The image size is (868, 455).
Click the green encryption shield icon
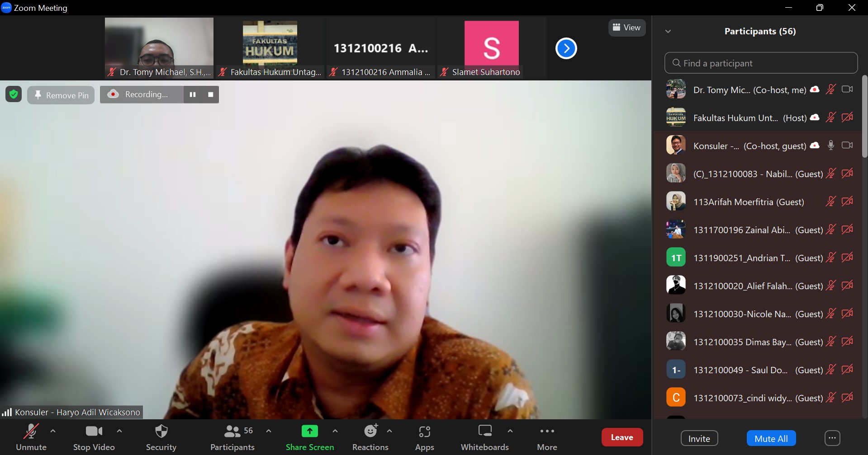click(14, 94)
